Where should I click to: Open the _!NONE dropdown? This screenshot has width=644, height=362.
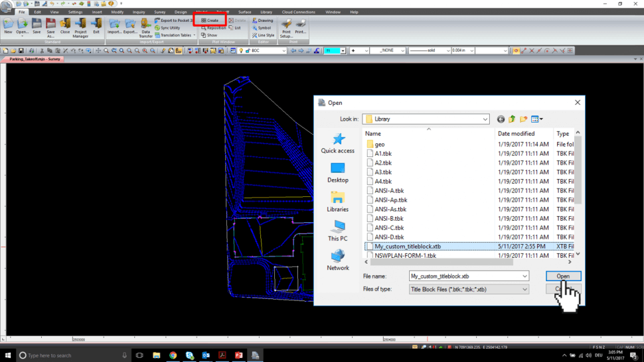(x=402, y=51)
